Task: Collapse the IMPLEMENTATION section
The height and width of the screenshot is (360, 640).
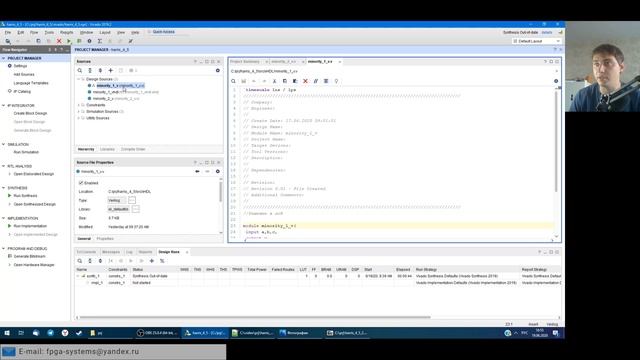Action: pyautogui.click(x=4, y=218)
